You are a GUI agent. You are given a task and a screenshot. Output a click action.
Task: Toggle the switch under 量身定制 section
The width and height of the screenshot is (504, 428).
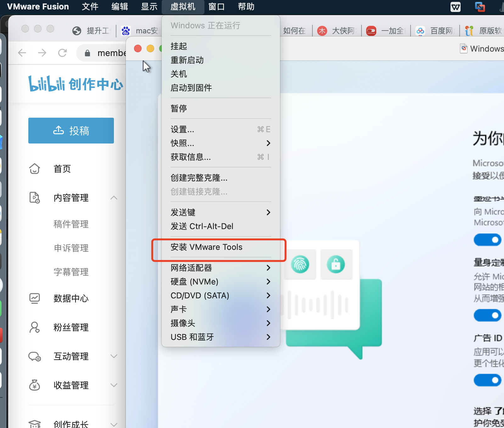(x=487, y=315)
